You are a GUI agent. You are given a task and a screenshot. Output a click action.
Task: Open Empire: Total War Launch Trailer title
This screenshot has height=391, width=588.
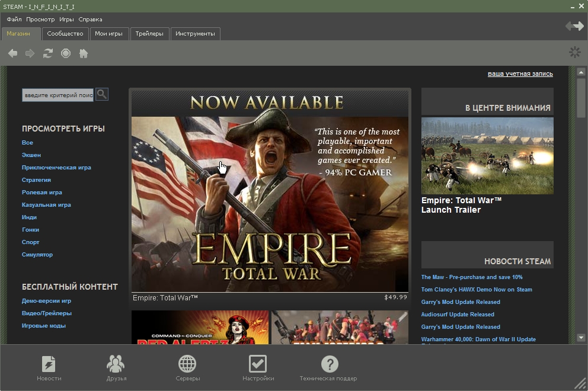coord(461,205)
